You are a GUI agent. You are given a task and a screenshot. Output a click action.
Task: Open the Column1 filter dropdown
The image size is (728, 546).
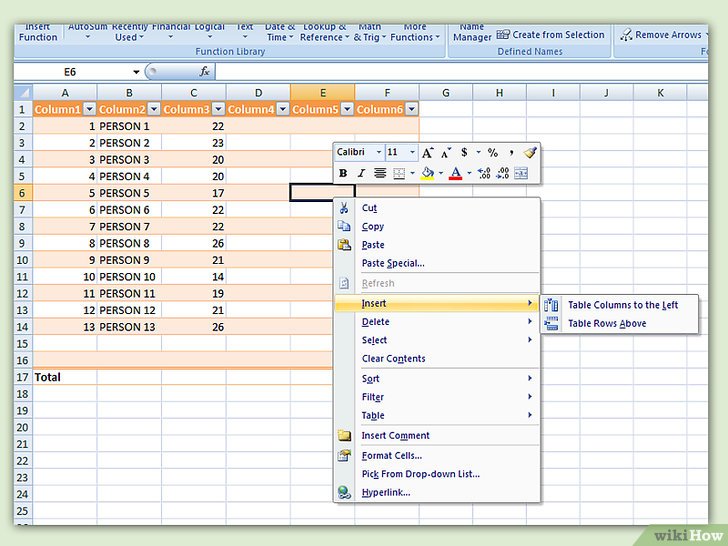90,109
